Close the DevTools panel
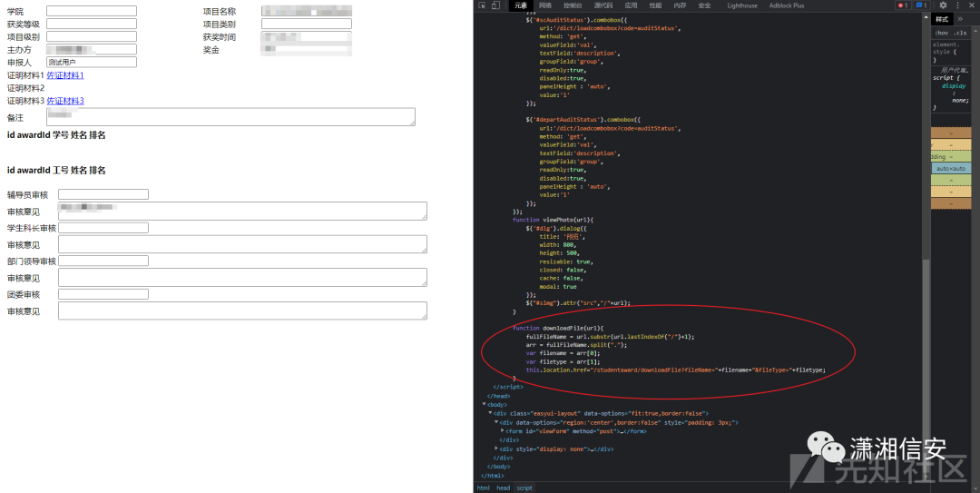Image resolution: width=980 pixels, height=493 pixels. [x=972, y=5]
